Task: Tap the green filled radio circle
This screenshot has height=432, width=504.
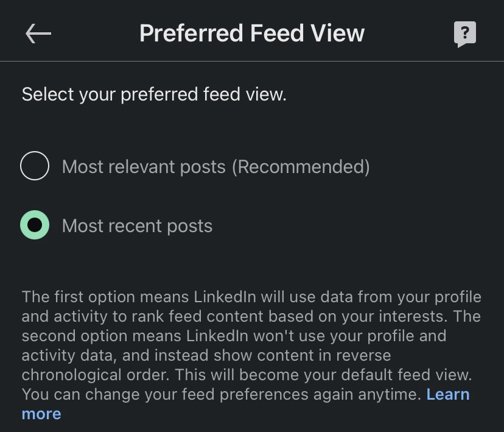Action: tap(35, 225)
